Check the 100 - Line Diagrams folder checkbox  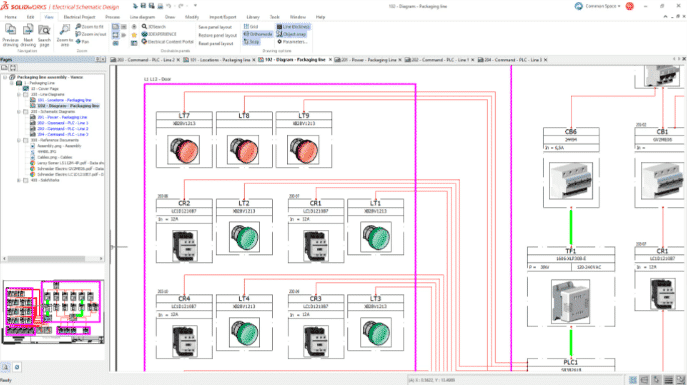pos(26,94)
